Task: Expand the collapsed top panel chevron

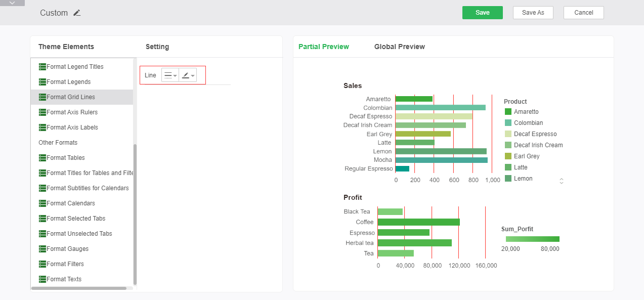Action: click(x=12, y=3)
